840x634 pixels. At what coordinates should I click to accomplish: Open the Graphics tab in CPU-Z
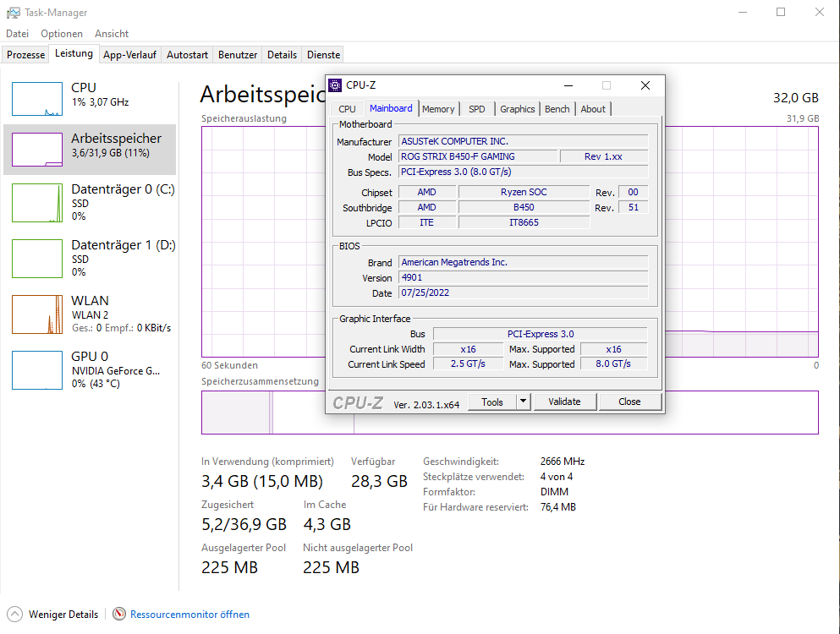(518, 109)
